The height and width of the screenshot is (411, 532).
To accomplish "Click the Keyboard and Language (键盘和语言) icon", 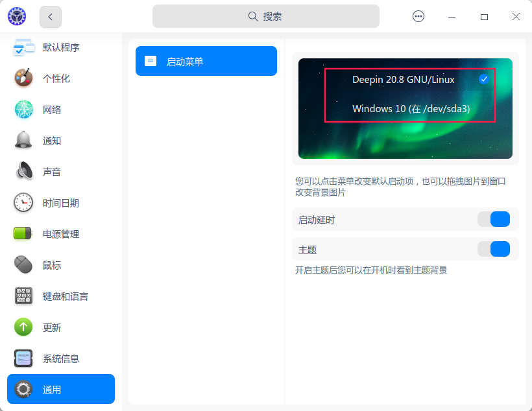I will 23,296.
